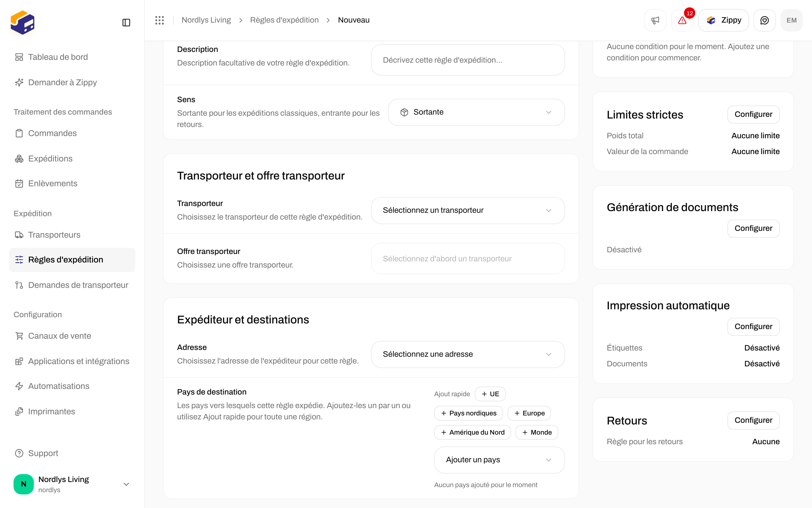Open the Expéditions page
812x508 pixels.
72,158
